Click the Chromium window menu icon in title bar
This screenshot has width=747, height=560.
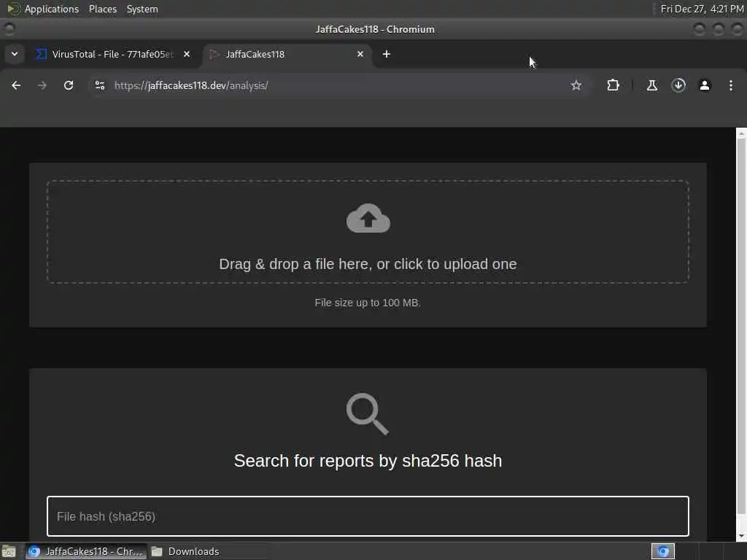pyautogui.click(x=9, y=29)
